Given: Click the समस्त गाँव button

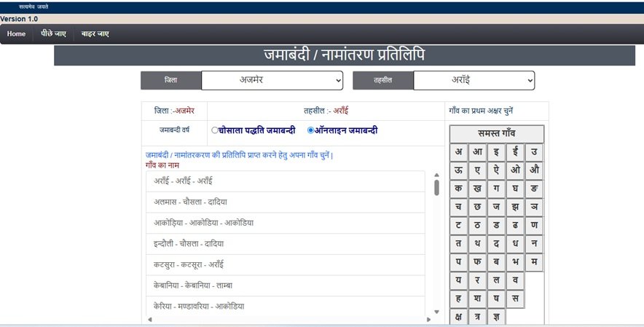Looking at the screenshot, I should coord(496,134).
